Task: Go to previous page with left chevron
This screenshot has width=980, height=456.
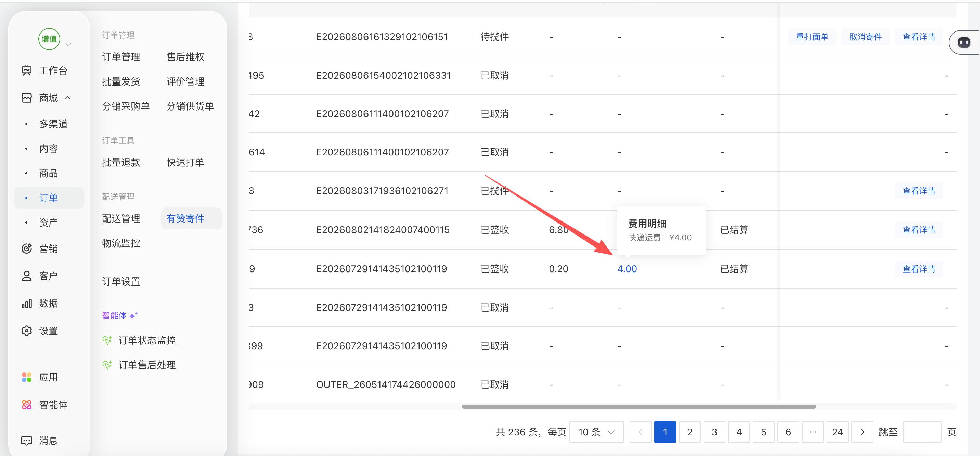Action: 641,432
